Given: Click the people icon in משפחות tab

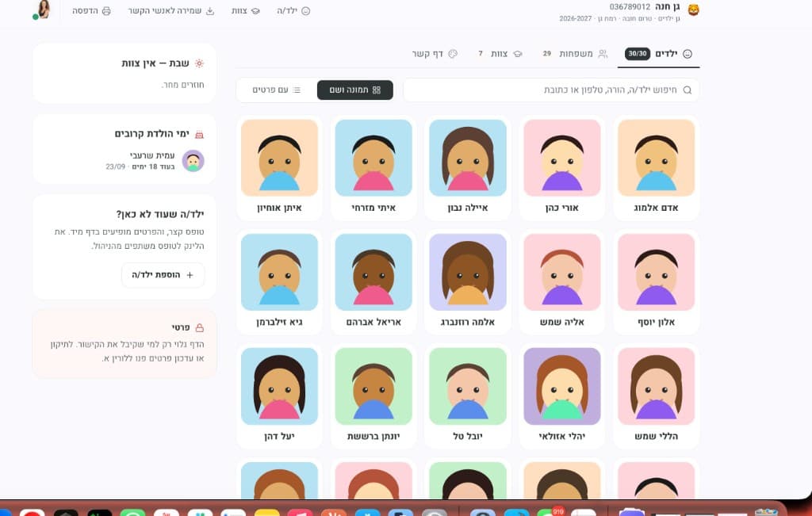Looking at the screenshot, I should [603, 54].
